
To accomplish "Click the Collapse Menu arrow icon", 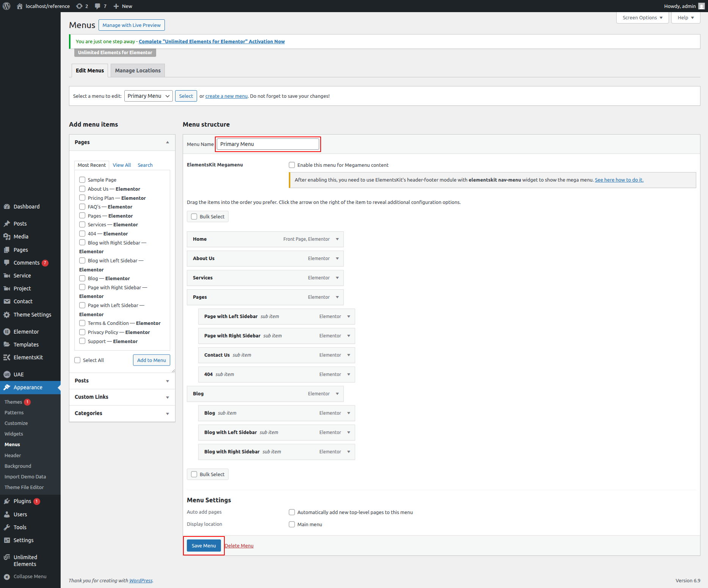I will (7, 577).
